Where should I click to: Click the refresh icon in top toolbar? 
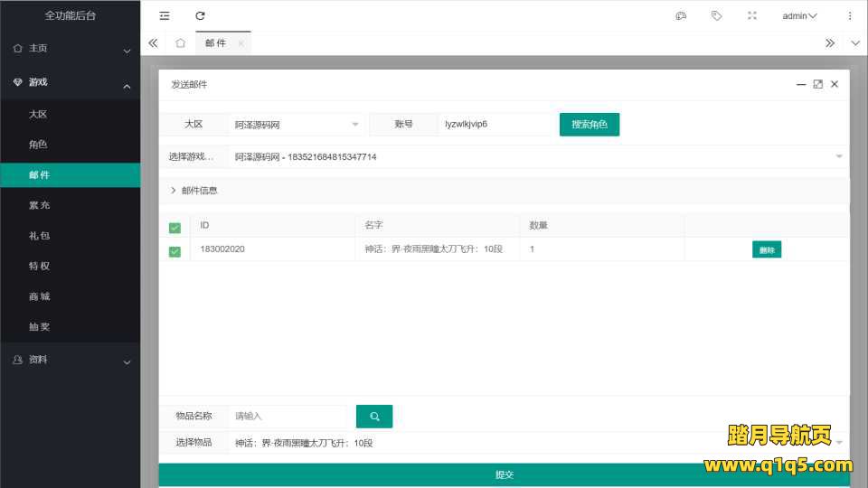[200, 15]
